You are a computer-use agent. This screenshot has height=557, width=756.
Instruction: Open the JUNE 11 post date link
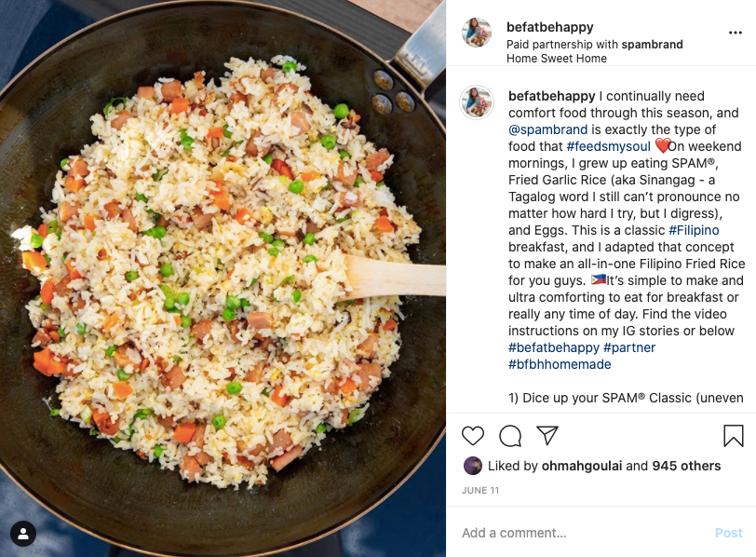(x=480, y=491)
